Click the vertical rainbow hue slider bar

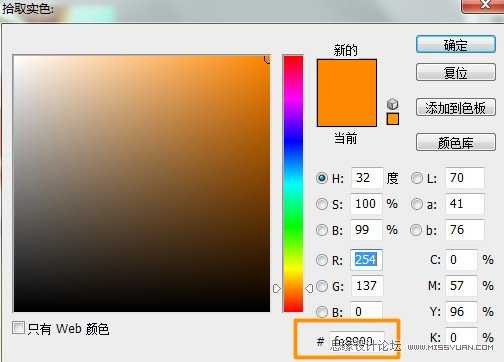293,184
